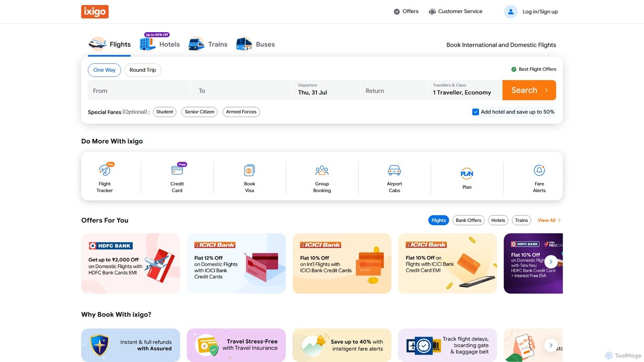644x362 pixels.
Task: Open Save up to 40% fare alerts card
Action: click(x=342, y=345)
